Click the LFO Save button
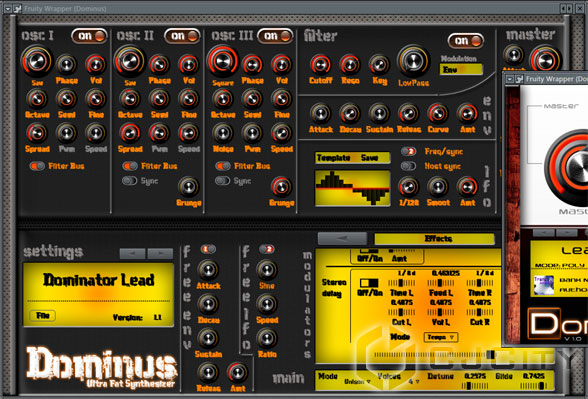Image resolution: width=588 pixels, height=399 pixels. pos(369,158)
